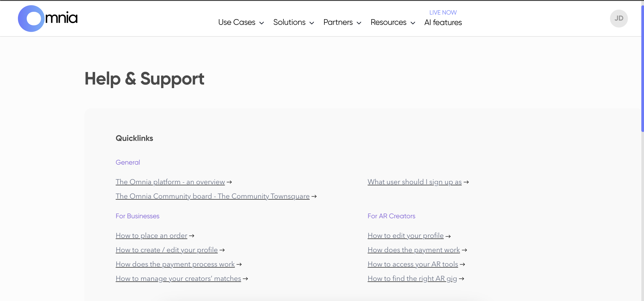
Task: Open the Partners menu
Action: click(338, 22)
